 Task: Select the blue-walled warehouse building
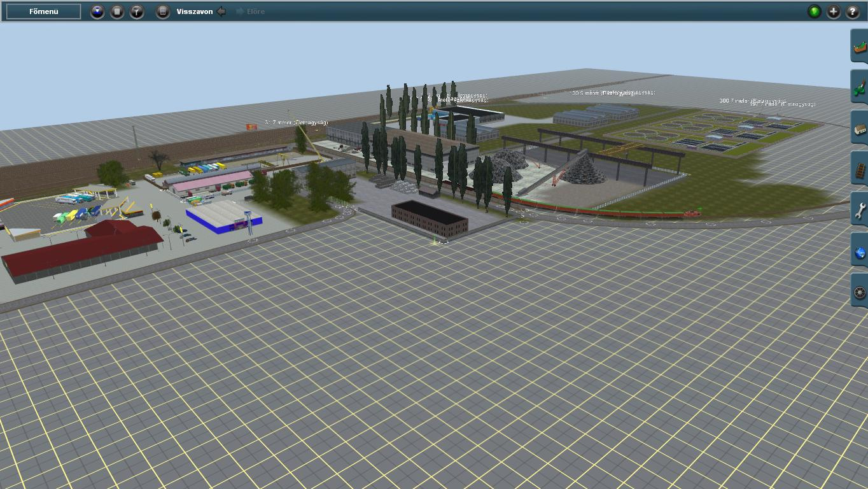pos(224,218)
